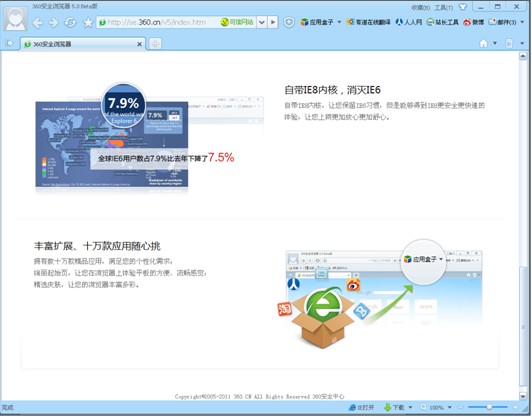Click zoom in plus button
The width and height of the screenshot is (532, 417).
[515, 407]
